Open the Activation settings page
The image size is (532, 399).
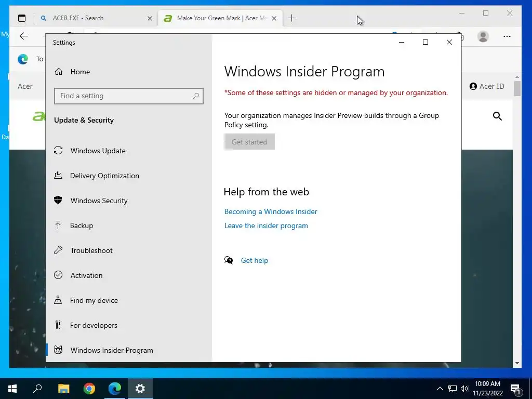(129, 275)
